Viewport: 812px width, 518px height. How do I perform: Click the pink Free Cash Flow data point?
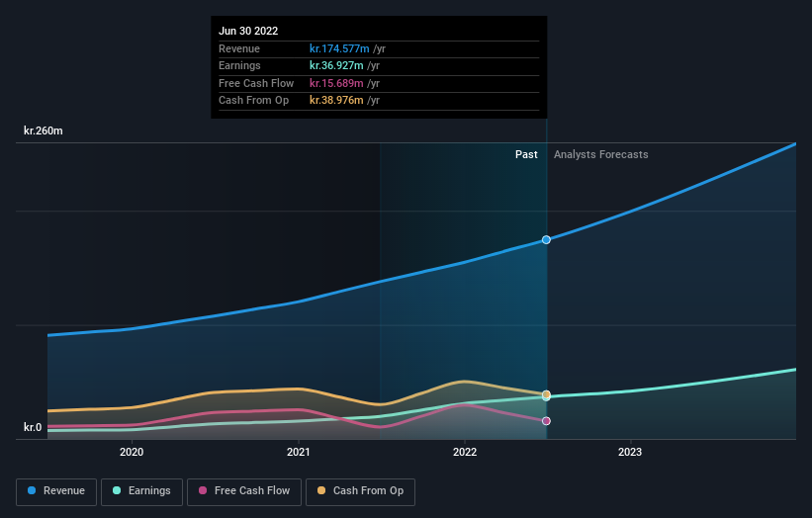(x=546, y=421)
